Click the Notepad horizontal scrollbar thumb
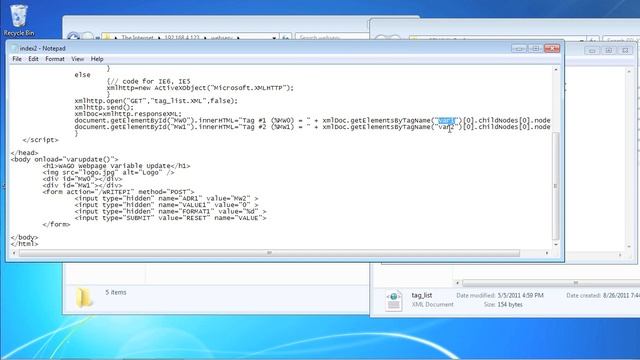Image resolution: width=640 pixels, height=360 pixels. pyautogui.click(x=269, y=253)
